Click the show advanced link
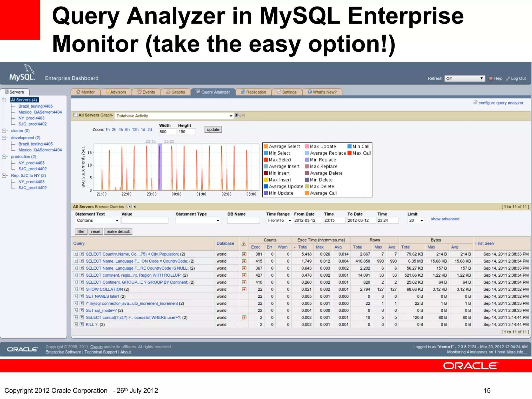The image size is (532, 399). pos(445,219)
